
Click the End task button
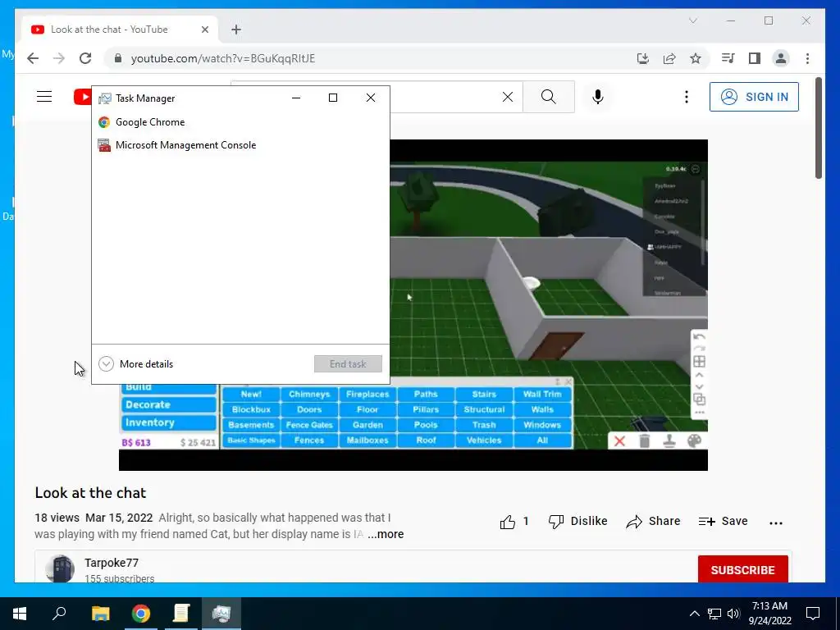(348, 363)
